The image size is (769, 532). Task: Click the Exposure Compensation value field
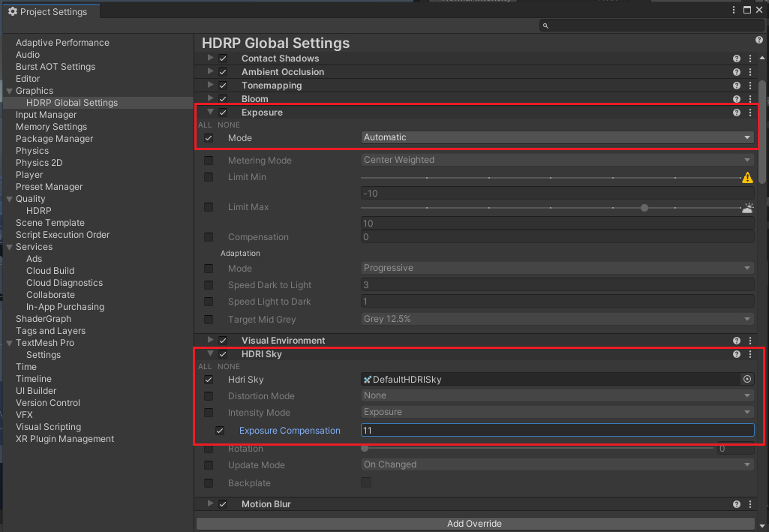pyautogui.click(x=557, y=431)
